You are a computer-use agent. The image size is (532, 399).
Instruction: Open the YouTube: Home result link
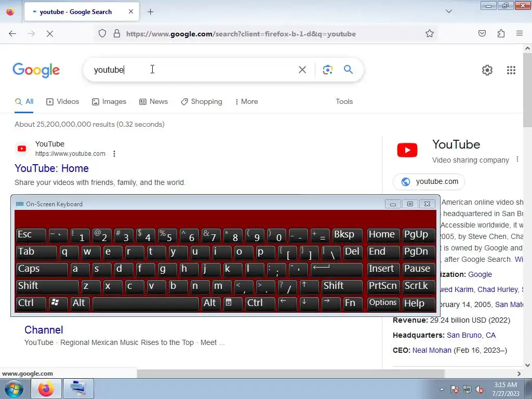click(51, 168)
